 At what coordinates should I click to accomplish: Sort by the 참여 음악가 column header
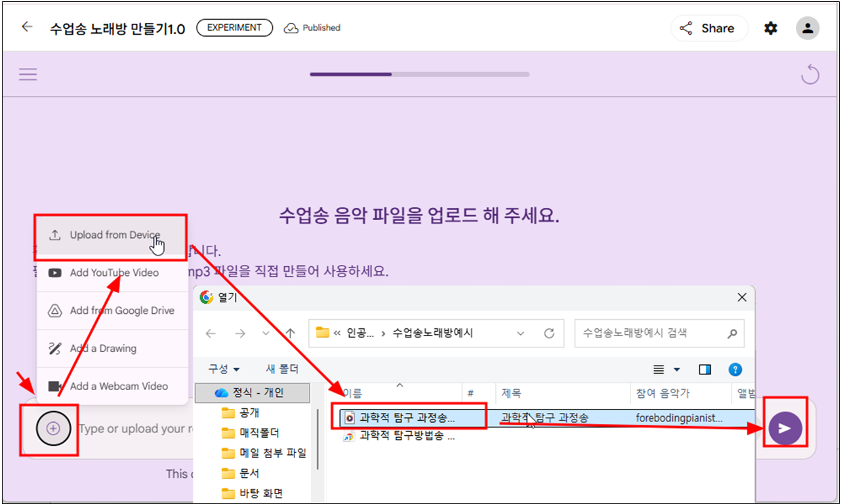[681, 393]
